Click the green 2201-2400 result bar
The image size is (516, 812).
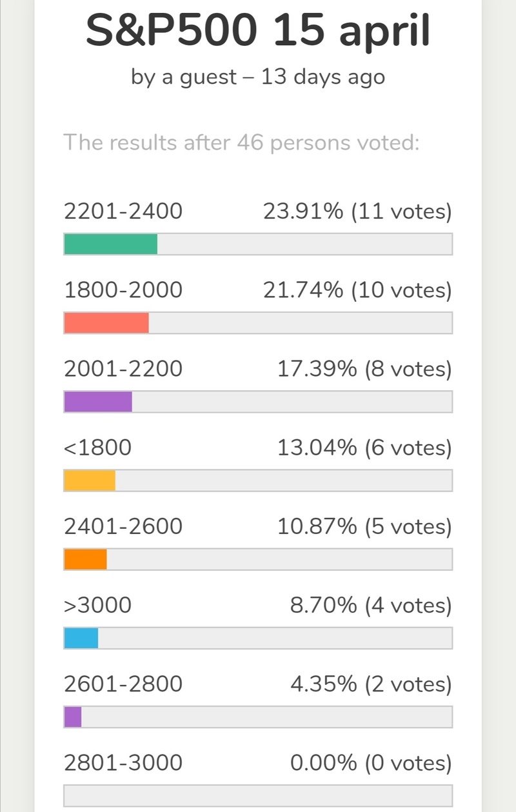(x=111, y=244)
